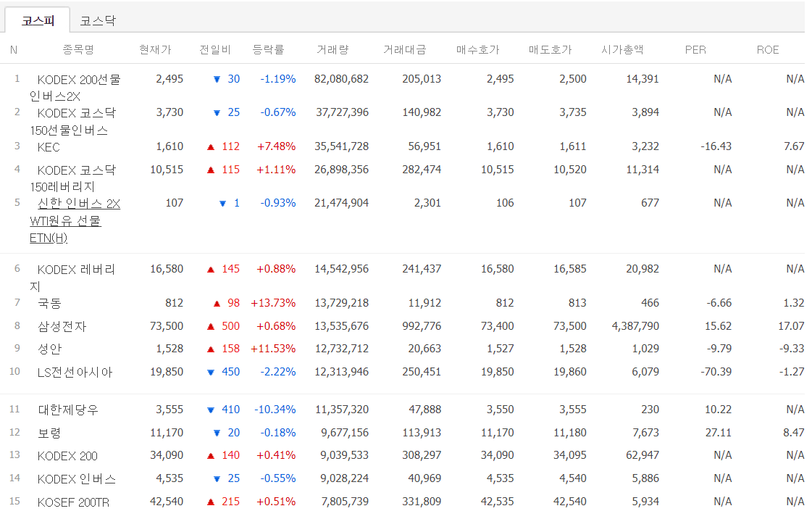Open LS전선아시아 stock entry
This screenshot has height=519, width=812.
click(x=75, y=373)
